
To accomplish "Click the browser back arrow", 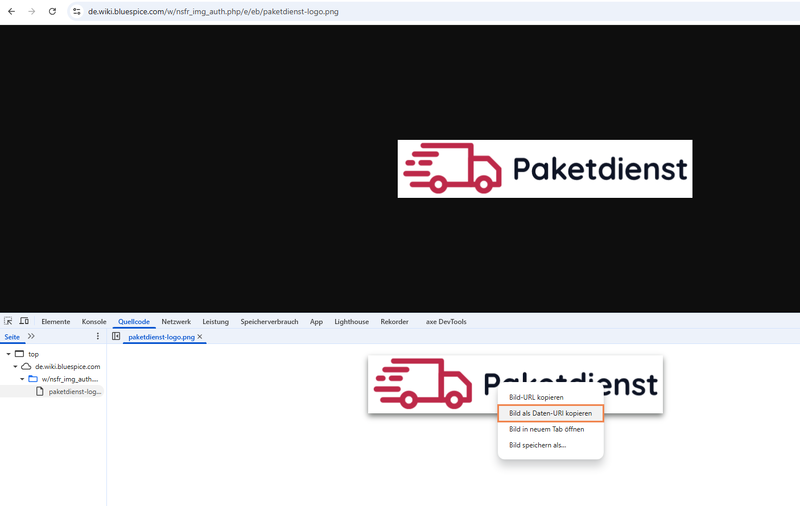I will [11, 11].
